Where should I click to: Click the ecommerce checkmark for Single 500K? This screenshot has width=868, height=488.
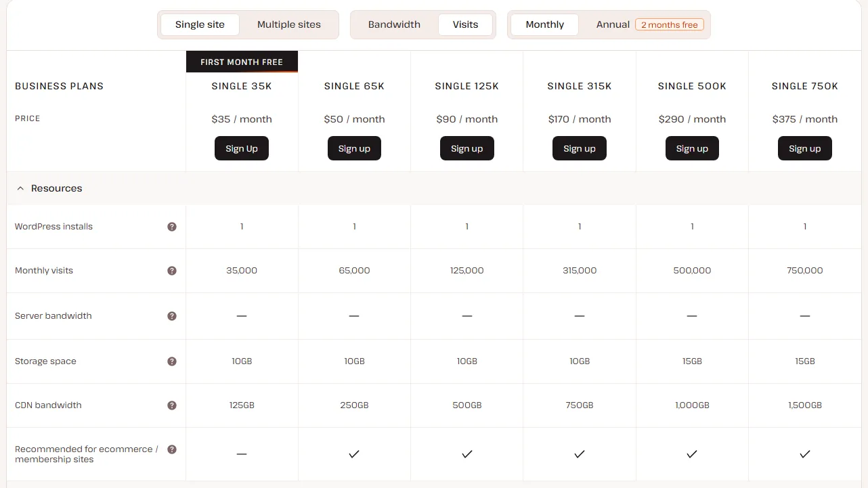(x=691, y=454)
